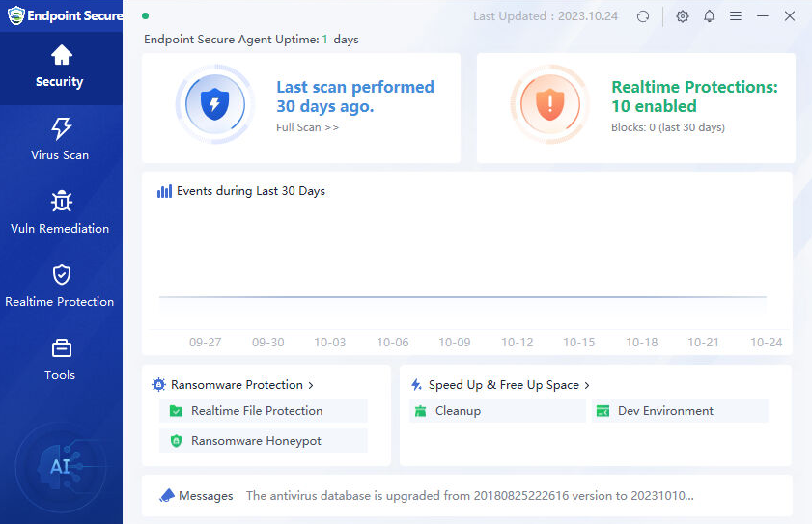The width and height of the screenshot is (812, 524).
Task: Open the hamburger menu icon
Action: pyautogui.click(x=736, y=16)
